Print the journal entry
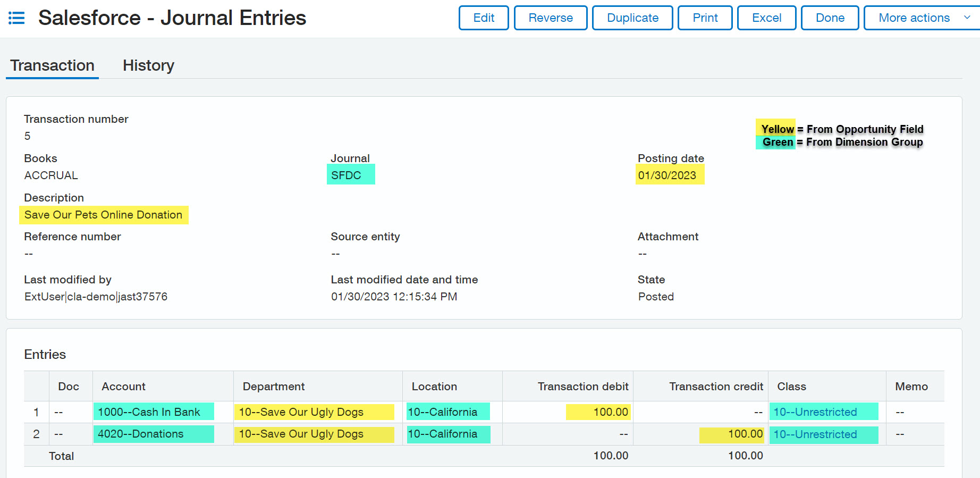The width and height of the screenshot is (980, 478). pyautogui.click(x=705, y=18)
